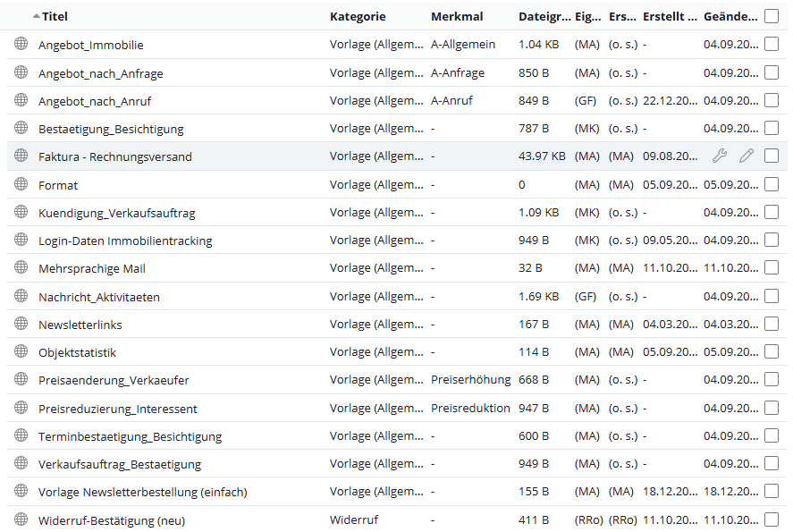This screenshot has height=532, width=793.
Task: Toggle the select-all checkbox in header
Action: [772, 16]
